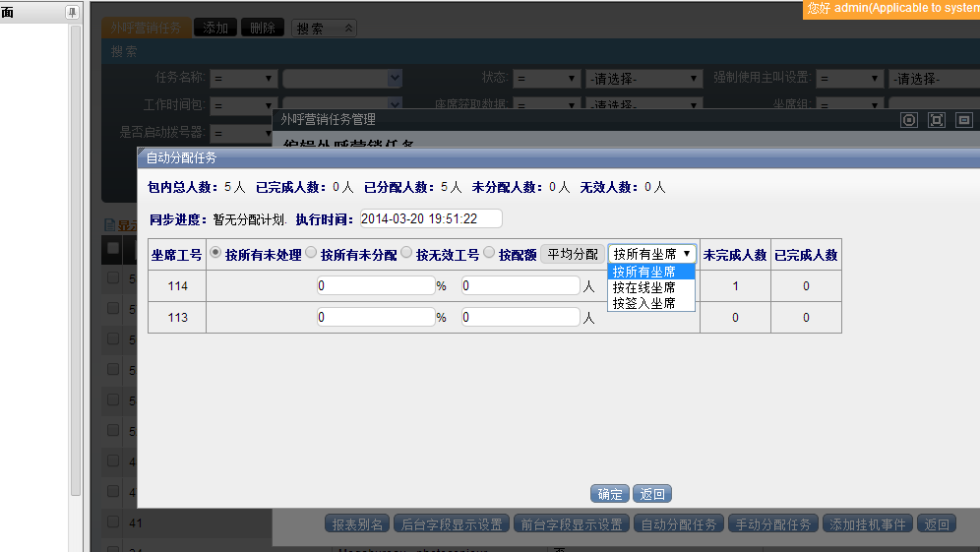Viewport: 980px width, 552px height.
Task: Choose 按在线坐席 from the dropdown list
Action: (644, 287)
